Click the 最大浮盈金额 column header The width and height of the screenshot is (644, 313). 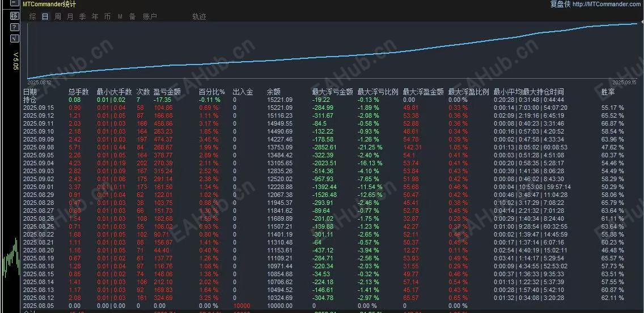pos(423,92)
